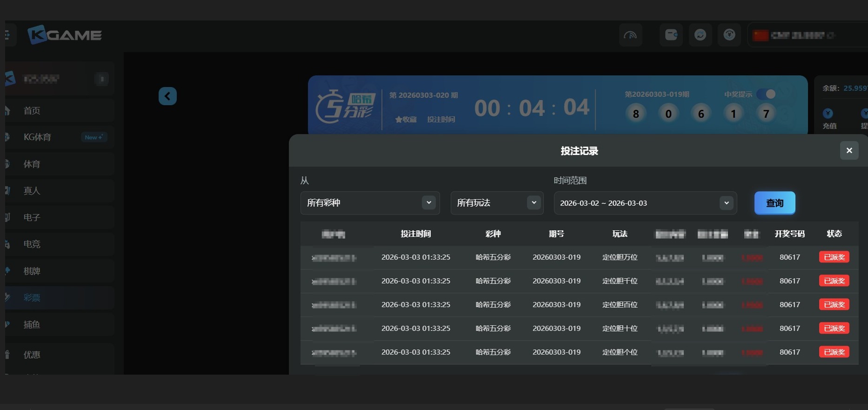868x410 pixels.
Task: Open the date range dropdown 2026-03-02 ~ 2026-03-03
Action: pyautogui.click(x=726, y=203)
